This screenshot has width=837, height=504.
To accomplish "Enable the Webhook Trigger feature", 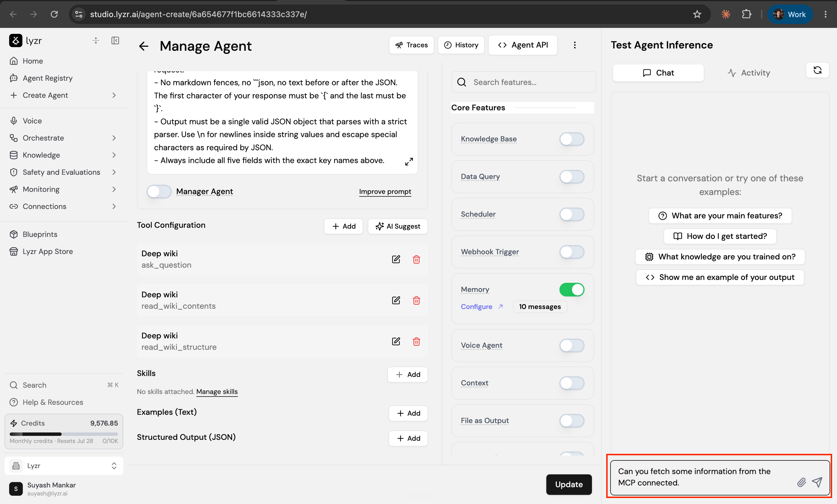I will [x=572, y=252].
